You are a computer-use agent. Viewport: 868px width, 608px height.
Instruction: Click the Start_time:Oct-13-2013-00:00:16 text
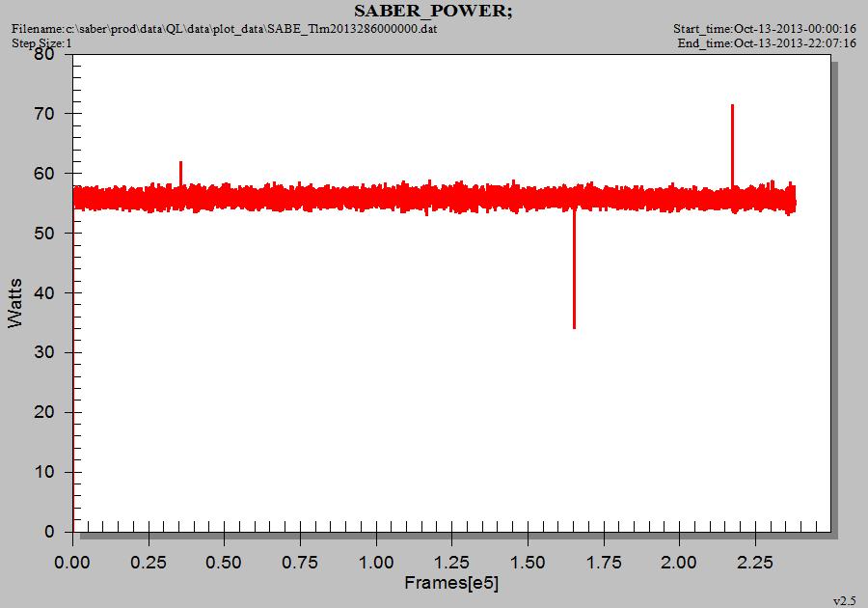[x=765, y=29]
